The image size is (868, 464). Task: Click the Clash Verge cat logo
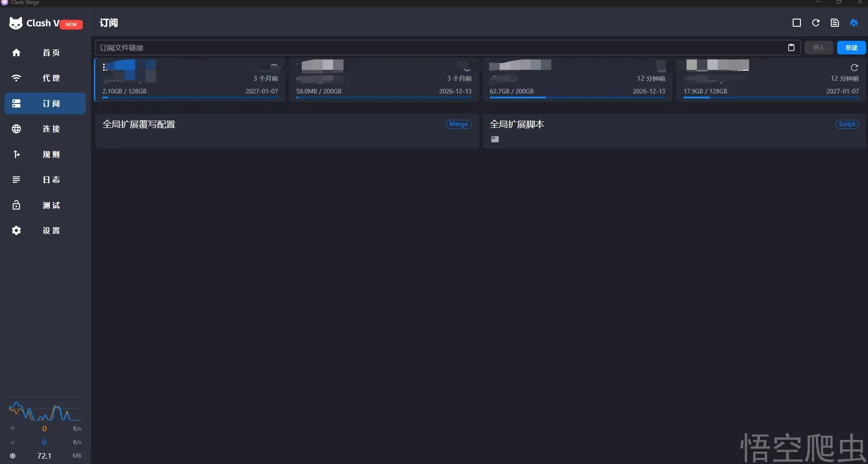point(16,23)
